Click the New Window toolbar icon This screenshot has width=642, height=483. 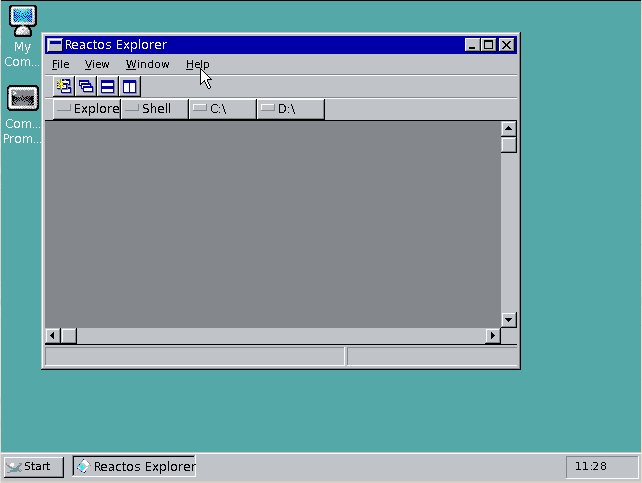coord(64,86)
